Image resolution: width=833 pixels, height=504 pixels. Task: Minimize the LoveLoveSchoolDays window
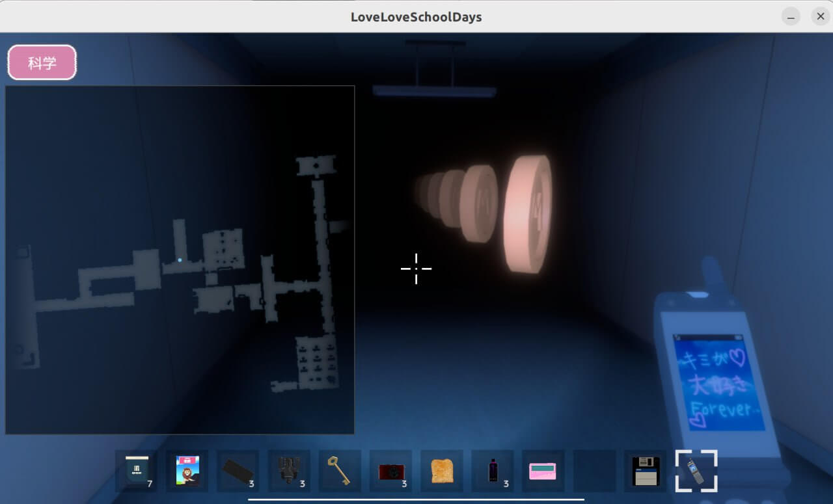(x=791, y=17)
